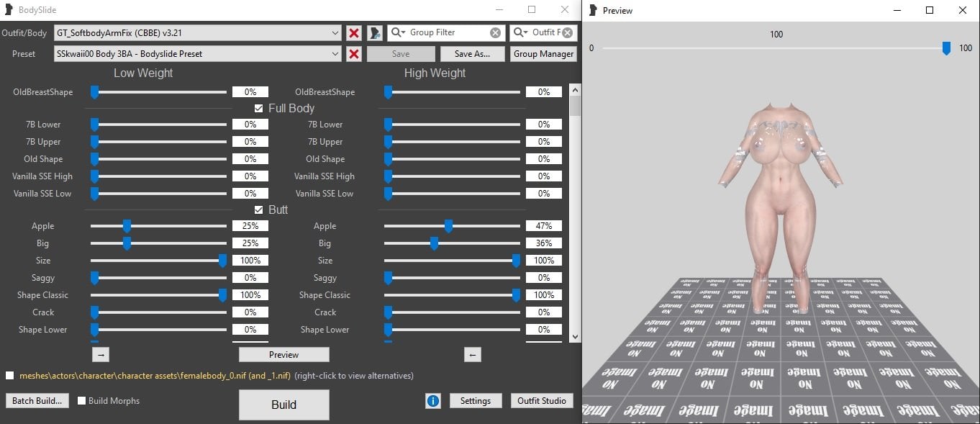
Task: Toggle the Full Body category checkbox
Action: (259, 108)
